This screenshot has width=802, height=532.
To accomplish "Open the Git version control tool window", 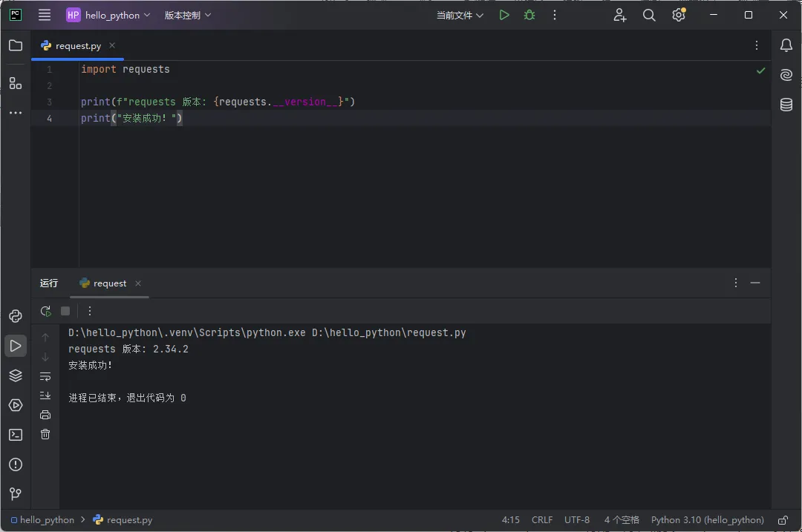I will click(x=16, y=493).
